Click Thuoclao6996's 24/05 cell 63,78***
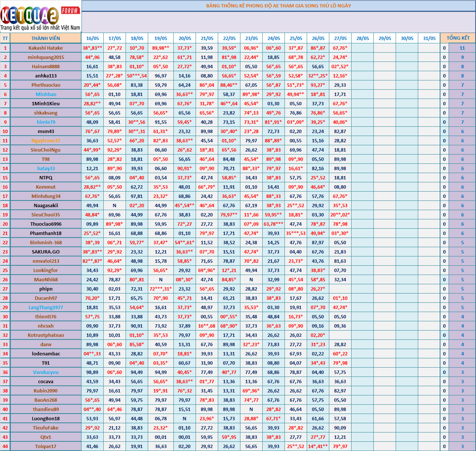The image size is (476, 451). (x=273, y=224)
